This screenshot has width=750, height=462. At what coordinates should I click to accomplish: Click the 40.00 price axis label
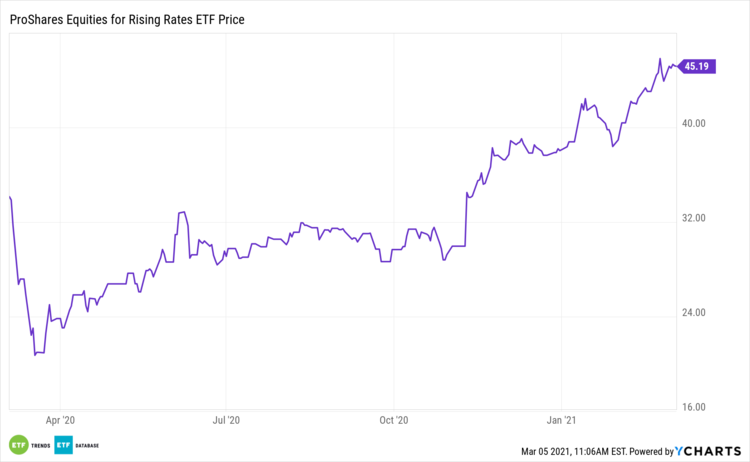pos(694,124)
